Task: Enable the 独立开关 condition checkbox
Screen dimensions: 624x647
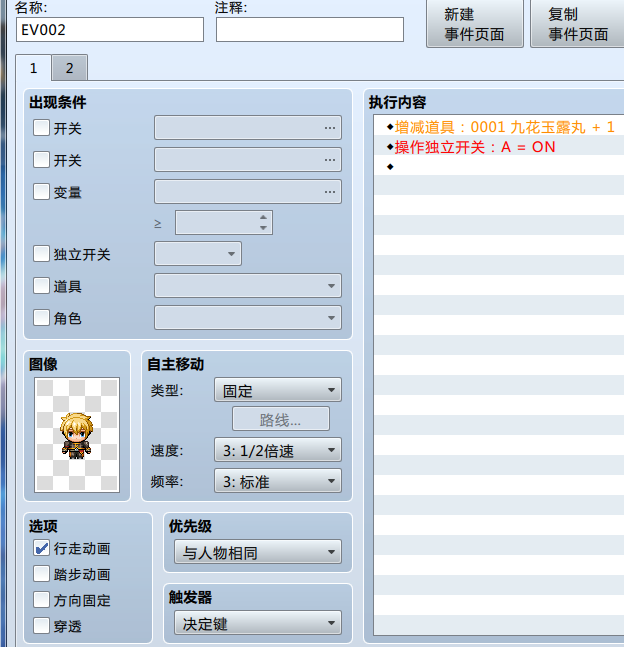Action: point(41,254)
